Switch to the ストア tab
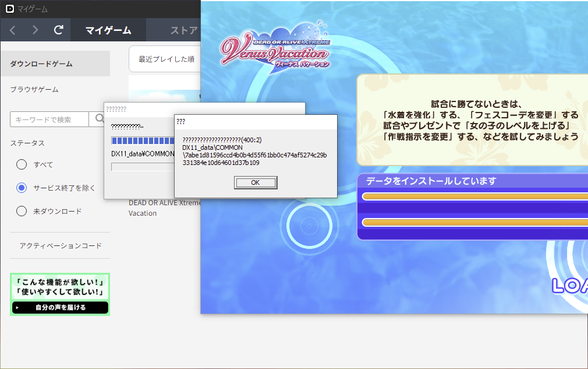Screen dimensions: 588x369 click(x=184, y=30)
